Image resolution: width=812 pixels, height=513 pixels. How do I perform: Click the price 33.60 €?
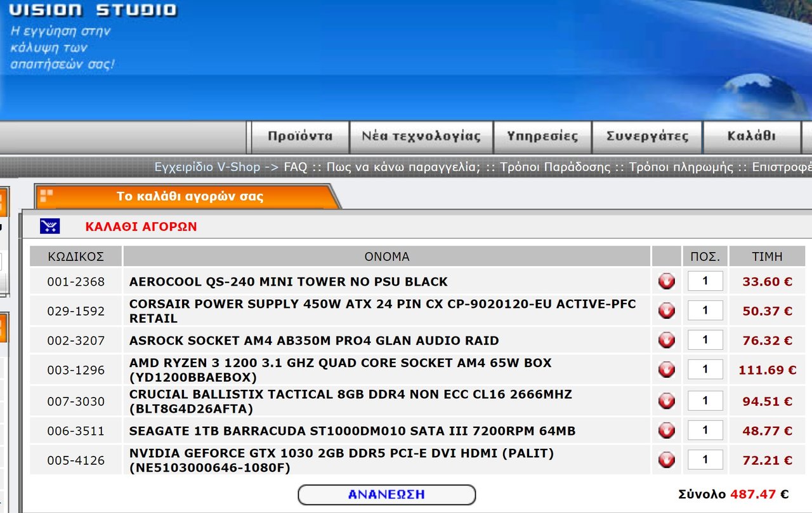click(x=768, y=281)
